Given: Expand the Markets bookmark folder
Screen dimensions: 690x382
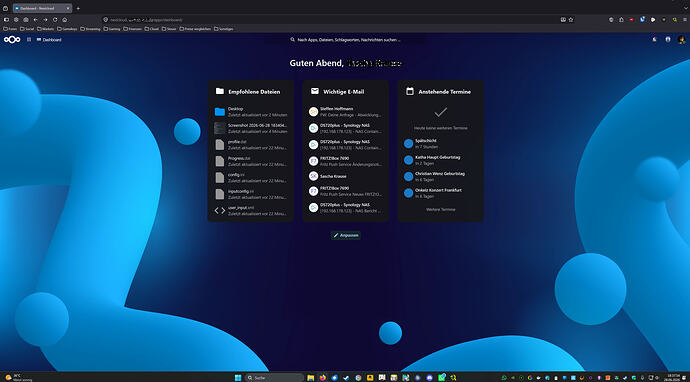Looking at the screenshot, I should click(x=46, y=29).
